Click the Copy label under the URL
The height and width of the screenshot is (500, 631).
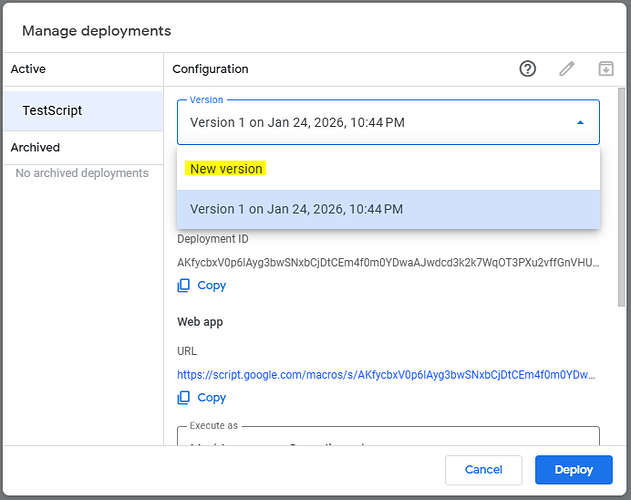211,397
